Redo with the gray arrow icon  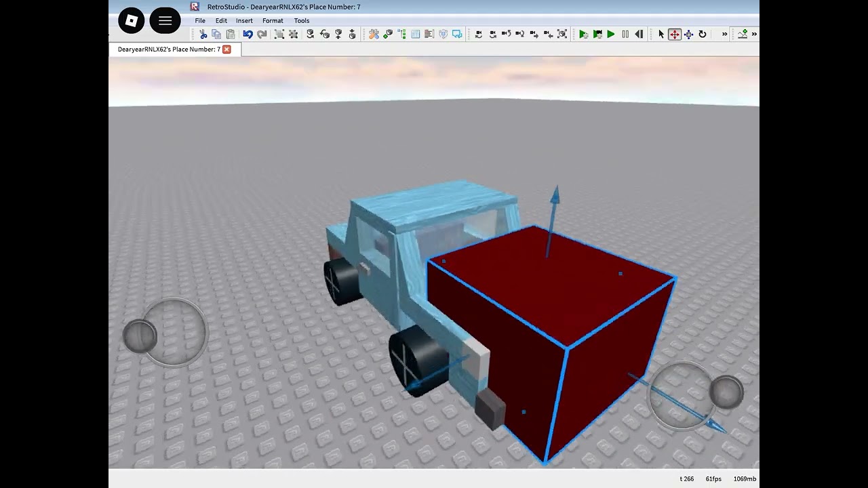(262, 34)
